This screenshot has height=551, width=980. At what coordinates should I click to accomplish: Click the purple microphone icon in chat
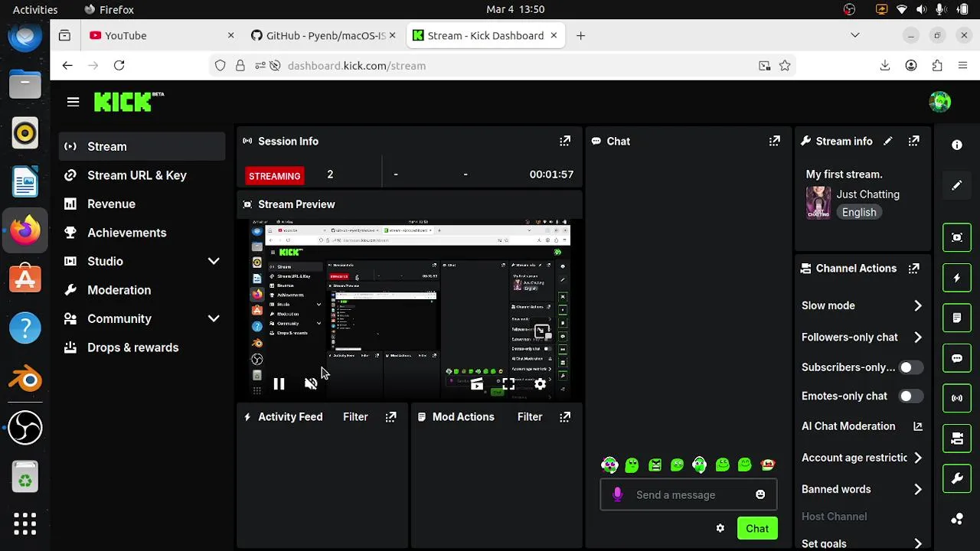618,494
